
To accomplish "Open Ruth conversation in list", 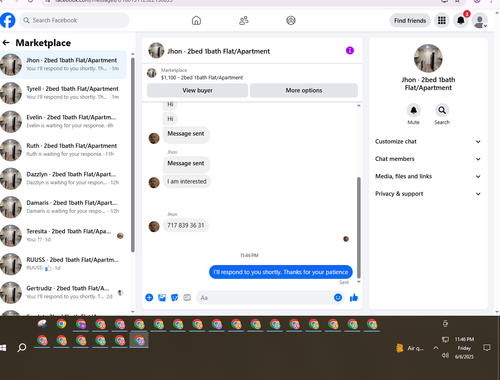I will (63, 150).
